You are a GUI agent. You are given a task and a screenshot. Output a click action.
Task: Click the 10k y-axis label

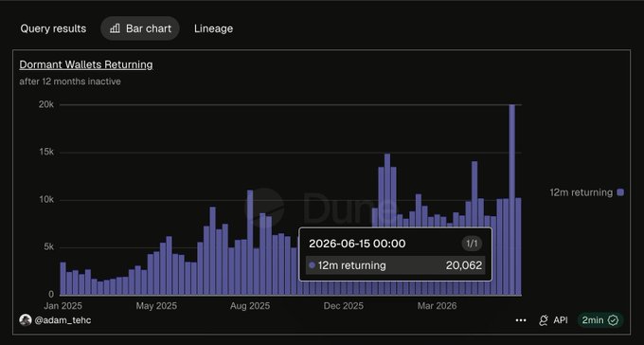coord(46,199)
